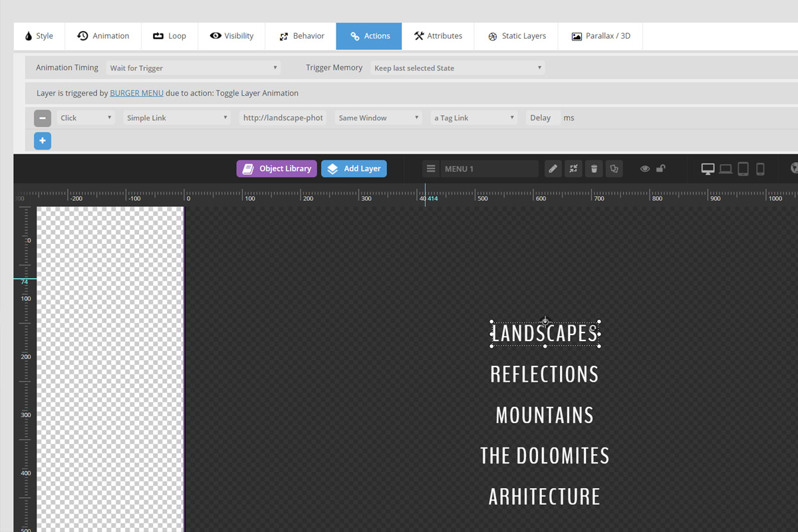Click the duplicate layer icon

pos(614,169)
